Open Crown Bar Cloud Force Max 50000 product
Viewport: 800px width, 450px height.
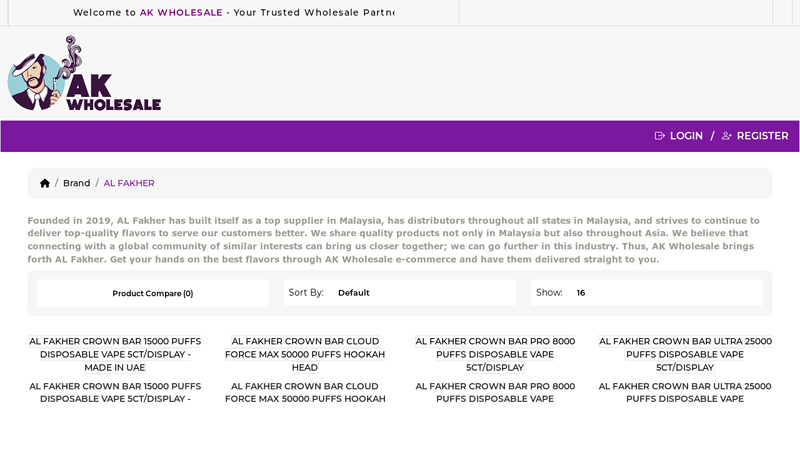click(305, 354)
